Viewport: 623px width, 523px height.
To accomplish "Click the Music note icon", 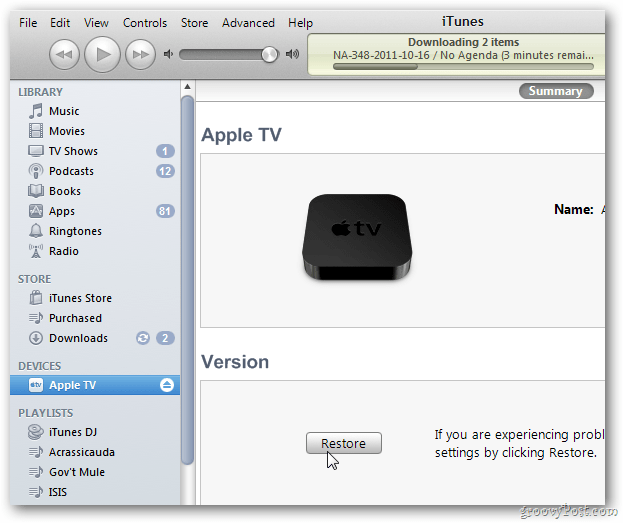I will coord(35,111).
